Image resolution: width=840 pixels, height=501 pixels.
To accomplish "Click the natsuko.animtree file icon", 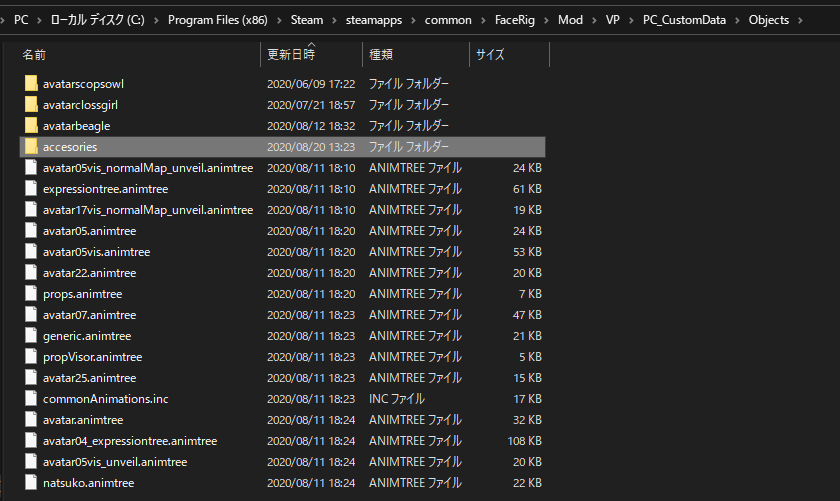I will pyautogui.click(x=31, y=483).
